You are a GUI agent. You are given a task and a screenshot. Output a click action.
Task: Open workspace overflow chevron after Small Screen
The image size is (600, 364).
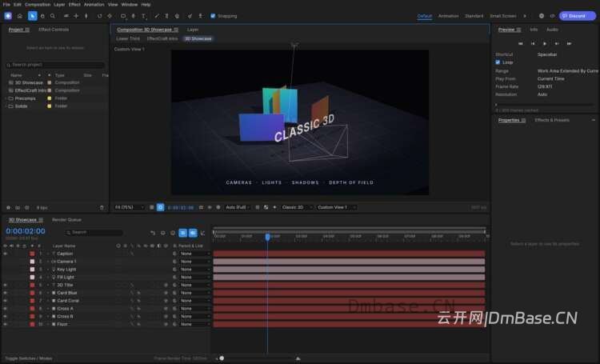(x=525, y=16)
